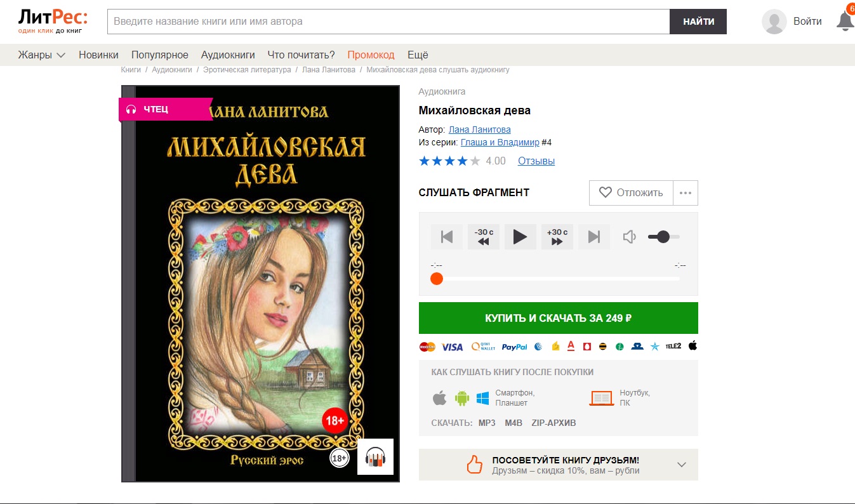Skip back 30 seconds in the player
The image size is (855, 504).
pos(483,237)
